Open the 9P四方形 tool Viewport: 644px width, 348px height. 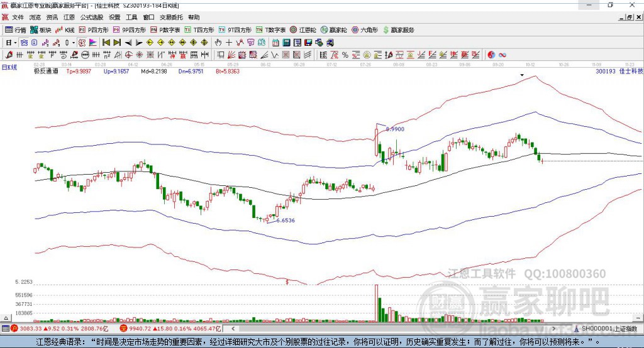(130, 30)
